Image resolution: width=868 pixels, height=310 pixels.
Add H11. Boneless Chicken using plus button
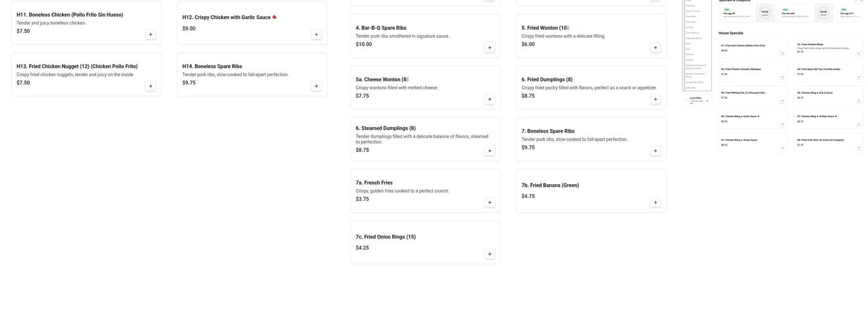151,35
